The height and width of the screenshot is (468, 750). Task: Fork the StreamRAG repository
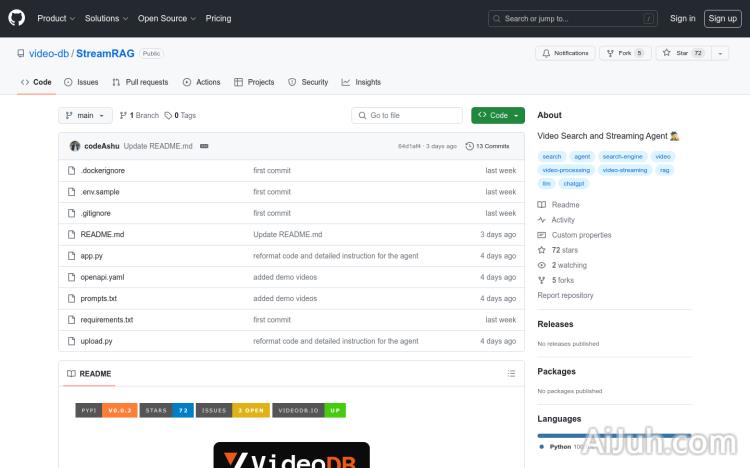[x=619, y=53]
